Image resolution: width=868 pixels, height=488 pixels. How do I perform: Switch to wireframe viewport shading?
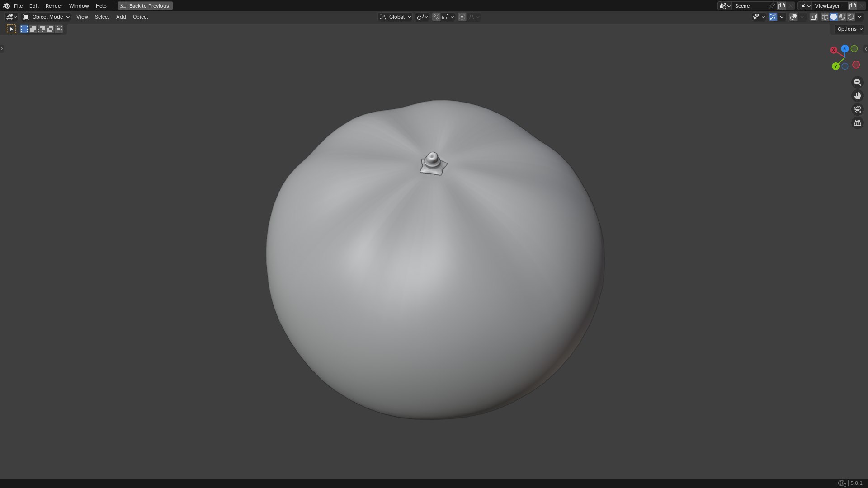tap(825, 17)
